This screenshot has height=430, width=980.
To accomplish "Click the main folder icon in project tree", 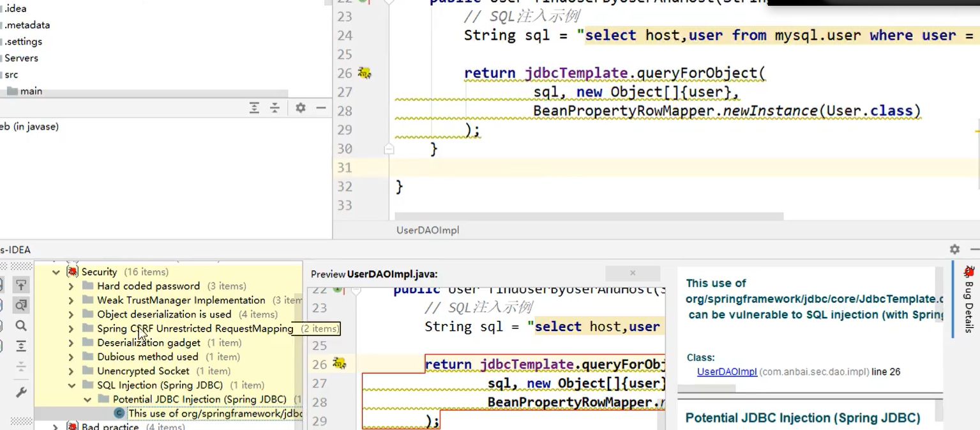I will click(x=12, y=91).
